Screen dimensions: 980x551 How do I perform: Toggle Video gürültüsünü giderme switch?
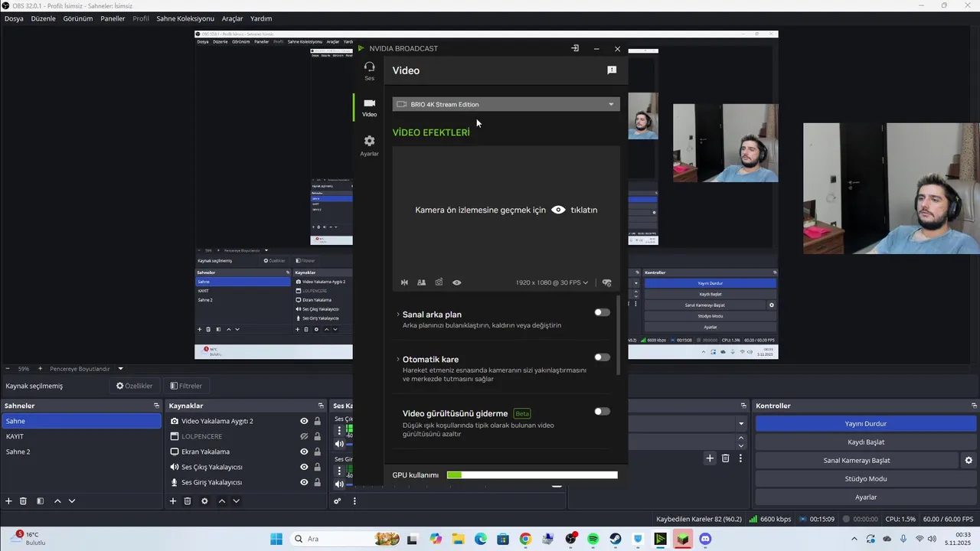tap(603, 412)
